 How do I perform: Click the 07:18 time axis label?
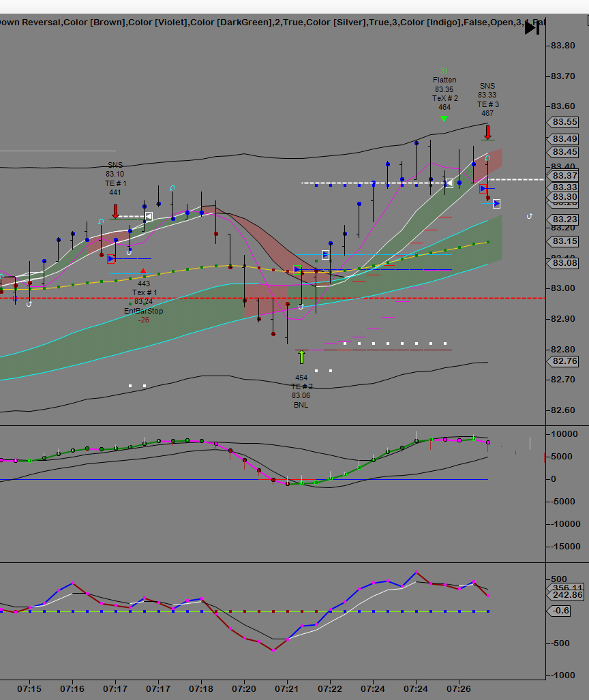pos(201,689)
